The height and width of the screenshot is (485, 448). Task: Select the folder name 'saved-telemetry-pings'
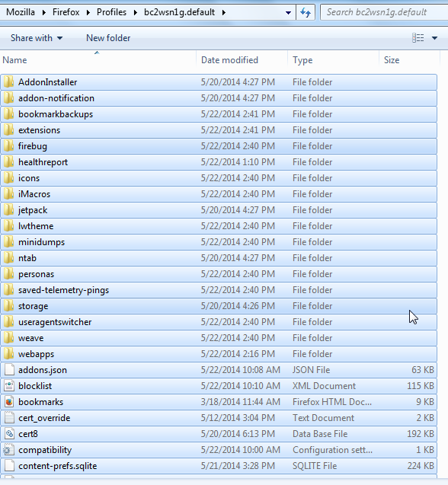[63, 290]
